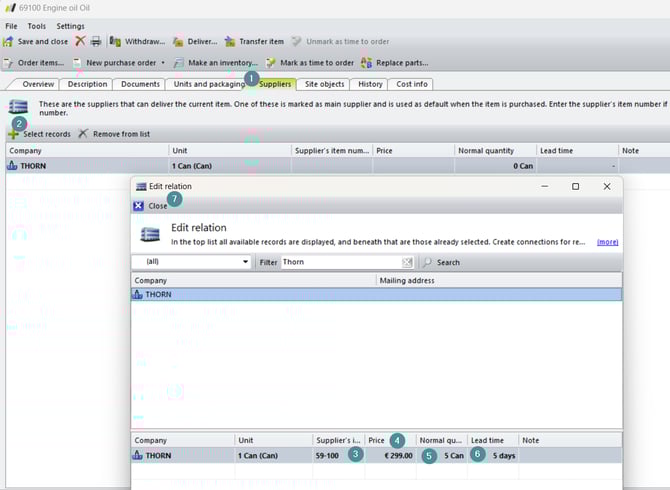Open the Settings menu

[x=71, y=26]
